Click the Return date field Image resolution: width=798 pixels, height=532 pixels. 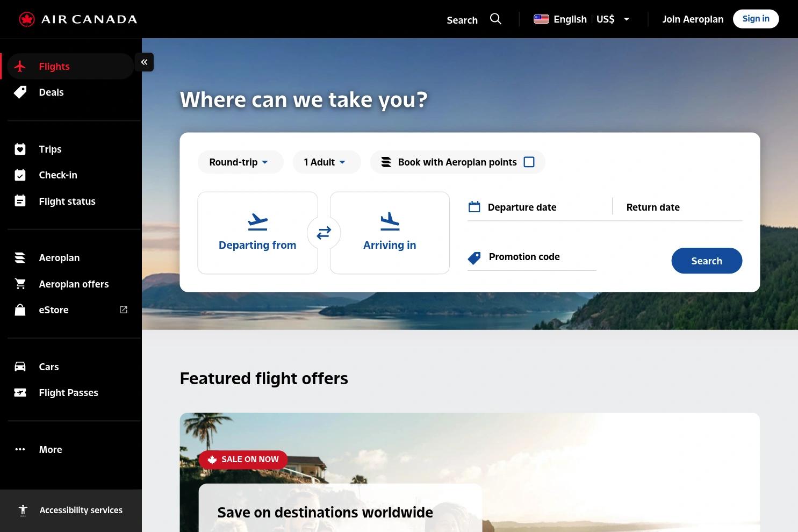point(678,207)
